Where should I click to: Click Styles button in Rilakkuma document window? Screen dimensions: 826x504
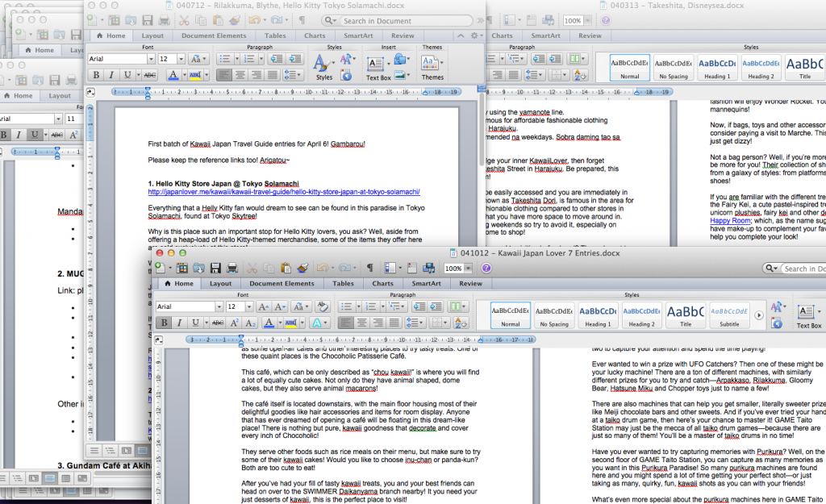tap(324, 68)
